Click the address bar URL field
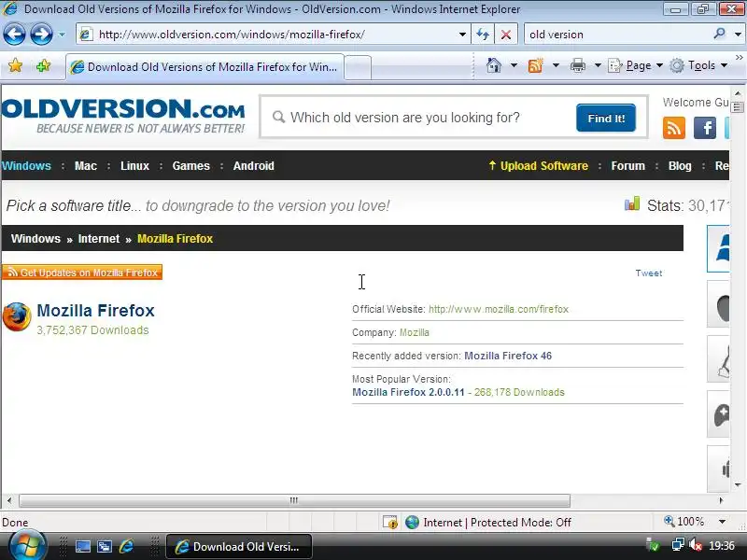This screenshot has height=560, width=747. pyautogui.click(x=272, y=35)
